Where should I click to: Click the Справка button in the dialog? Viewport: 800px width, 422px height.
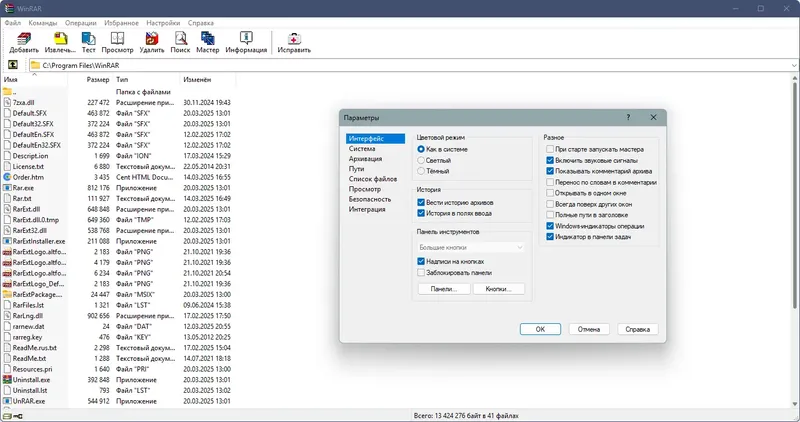(637, 329)
